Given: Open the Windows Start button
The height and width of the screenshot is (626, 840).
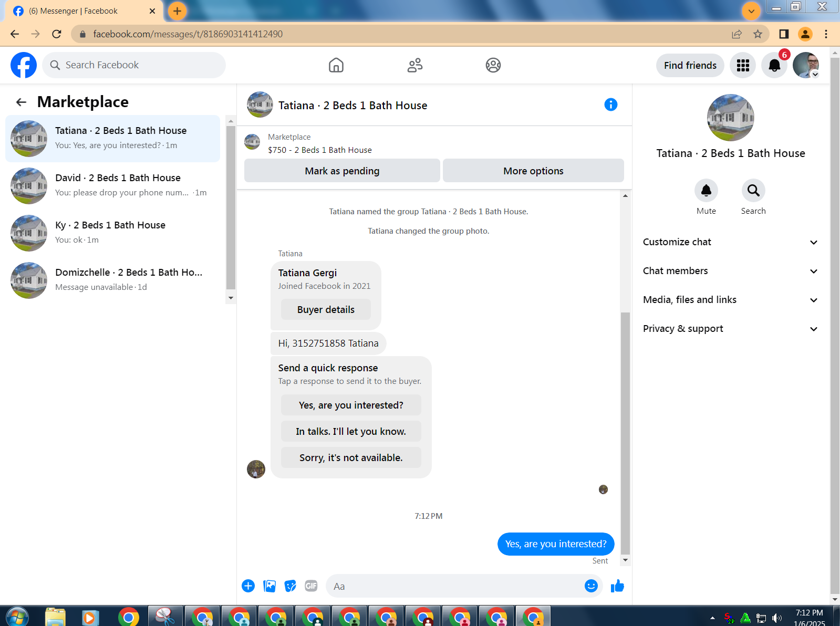Looking at the screenshot, I should [17, 617].
